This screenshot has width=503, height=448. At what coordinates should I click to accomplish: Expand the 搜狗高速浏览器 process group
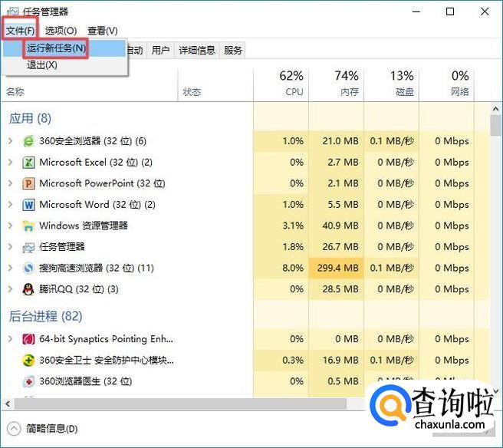(10, 268)
